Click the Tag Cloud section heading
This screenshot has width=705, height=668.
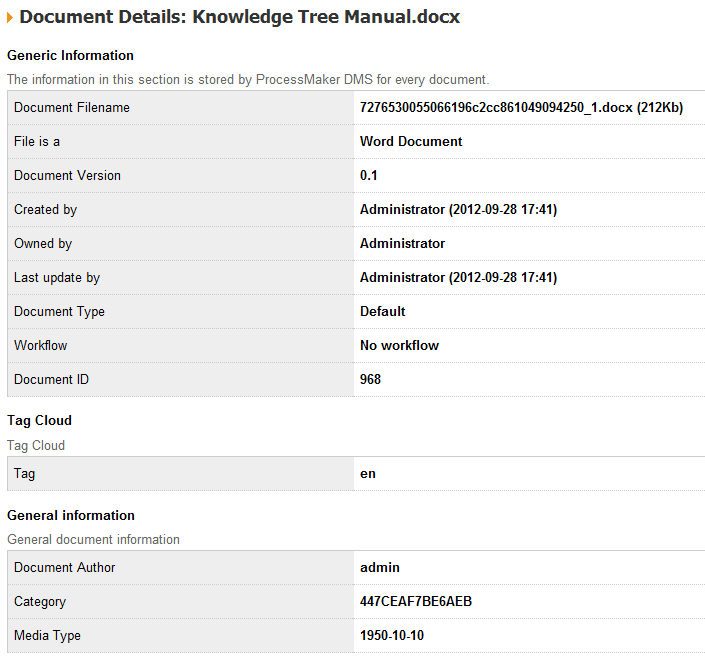point(39,420)
